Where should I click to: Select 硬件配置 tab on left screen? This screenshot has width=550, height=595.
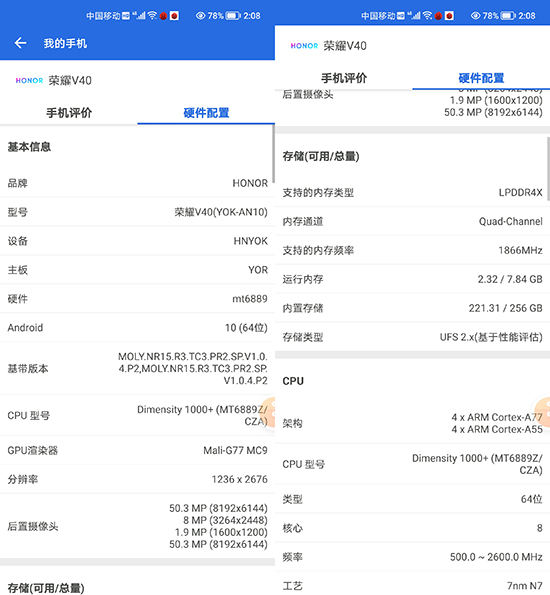[x=206, y=113]
